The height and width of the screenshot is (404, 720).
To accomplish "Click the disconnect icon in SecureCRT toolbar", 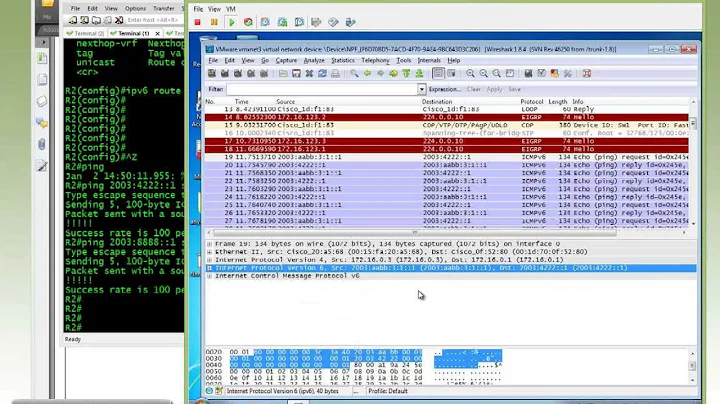I will click(x=119, y=20).
